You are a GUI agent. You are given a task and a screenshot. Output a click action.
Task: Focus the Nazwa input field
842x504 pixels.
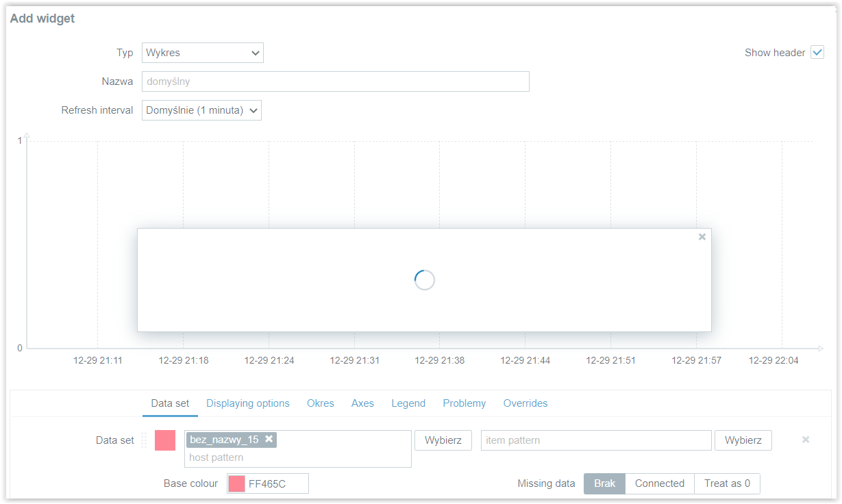(x=336, y=81)
